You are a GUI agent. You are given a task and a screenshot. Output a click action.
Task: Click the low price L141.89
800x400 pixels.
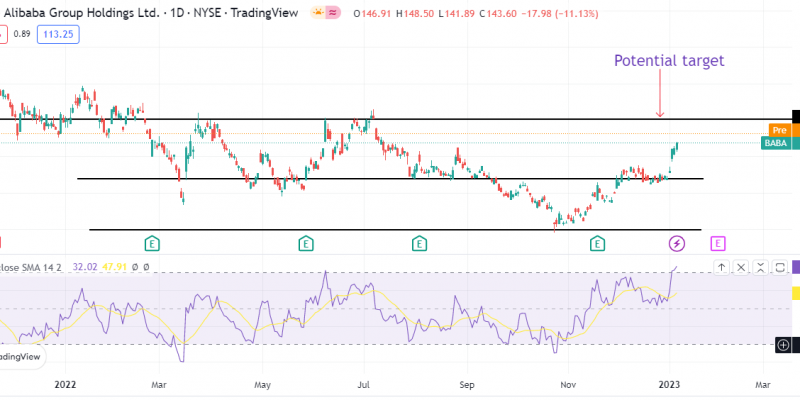point(457,14)
